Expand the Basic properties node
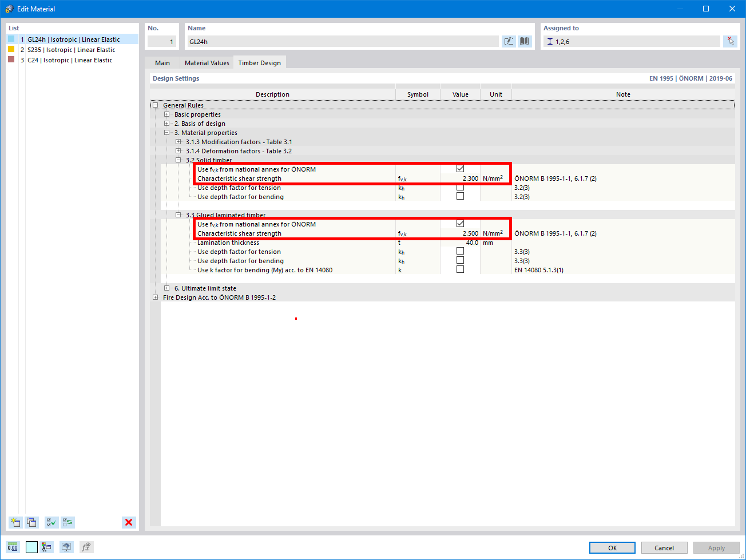This screenshot has height=560, width=746. pos(166,114)
